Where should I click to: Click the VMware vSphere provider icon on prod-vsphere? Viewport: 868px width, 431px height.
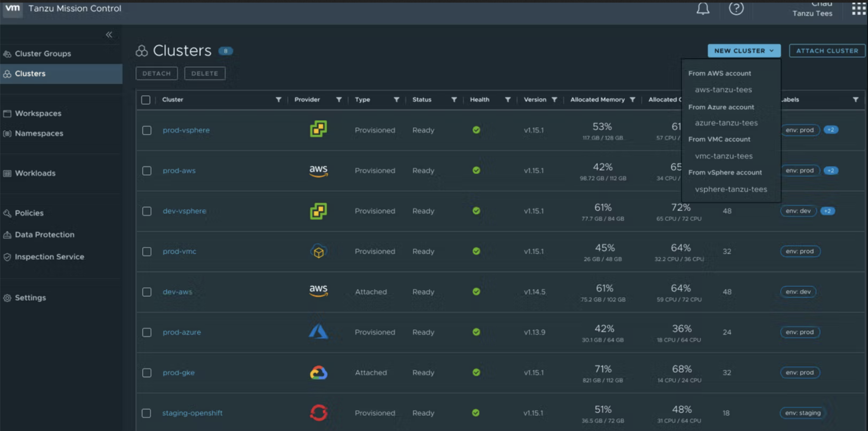[318, 130]
